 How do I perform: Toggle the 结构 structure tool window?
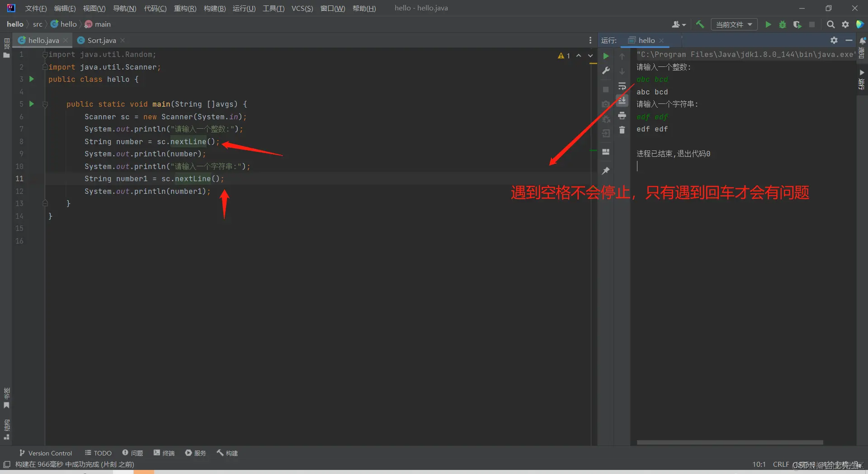[x=6, y=430]
